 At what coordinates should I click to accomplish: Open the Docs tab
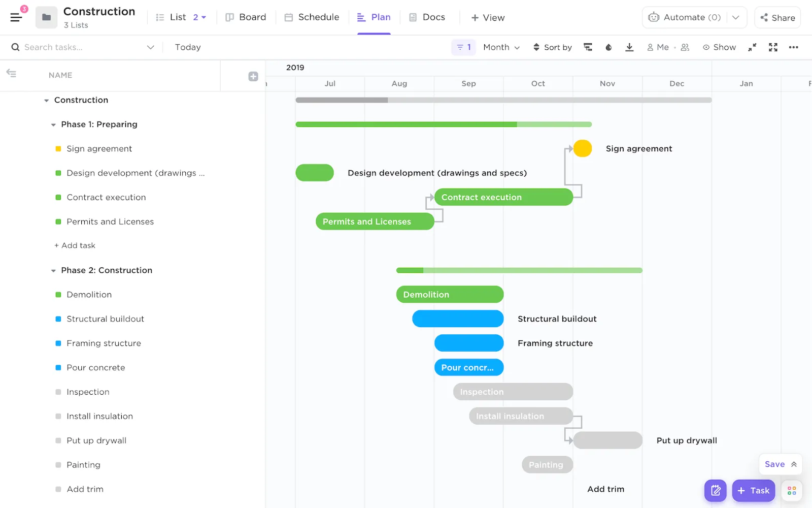(x=427, y=17)
